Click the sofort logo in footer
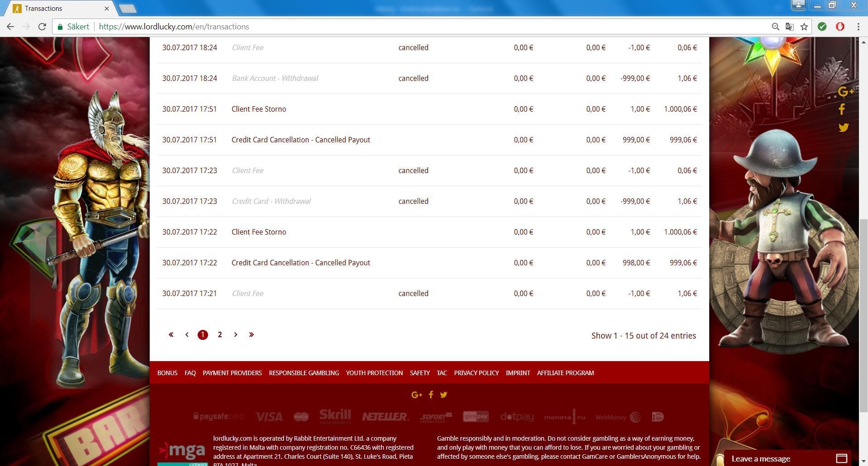Image resolution: width=868 pixels, height=466 pixels. coord(436,417)
